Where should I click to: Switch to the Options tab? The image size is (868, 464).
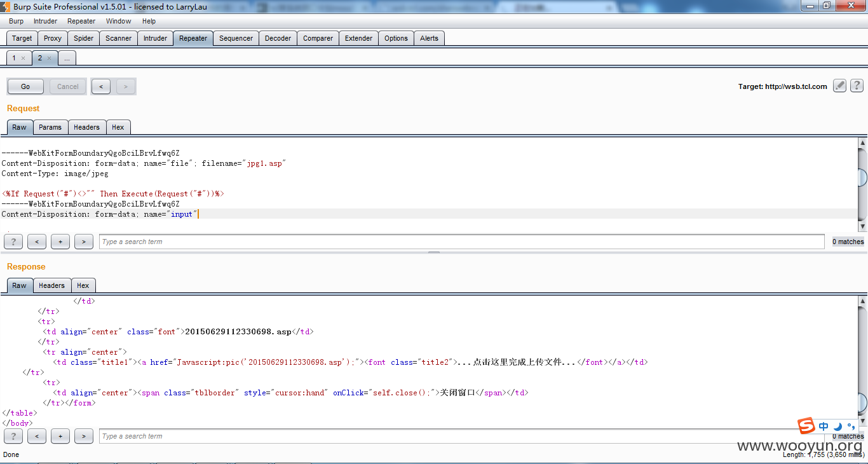pyautogui.click(x=396, y=38)
